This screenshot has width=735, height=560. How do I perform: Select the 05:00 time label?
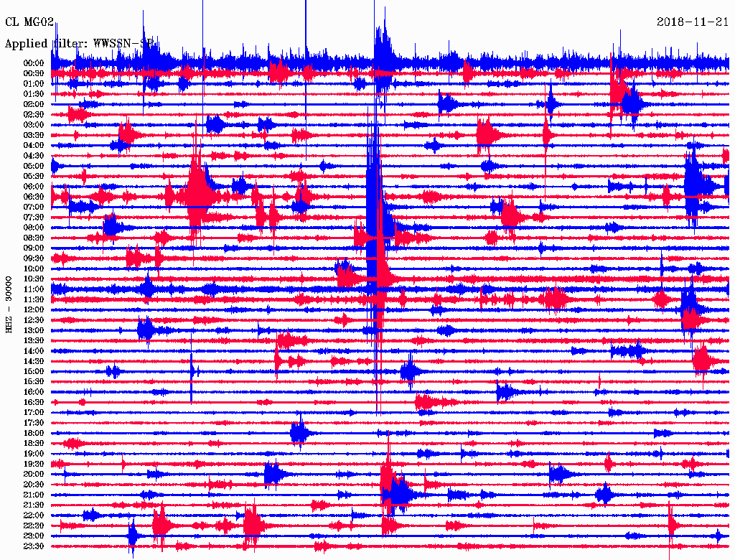coord(34,166)
